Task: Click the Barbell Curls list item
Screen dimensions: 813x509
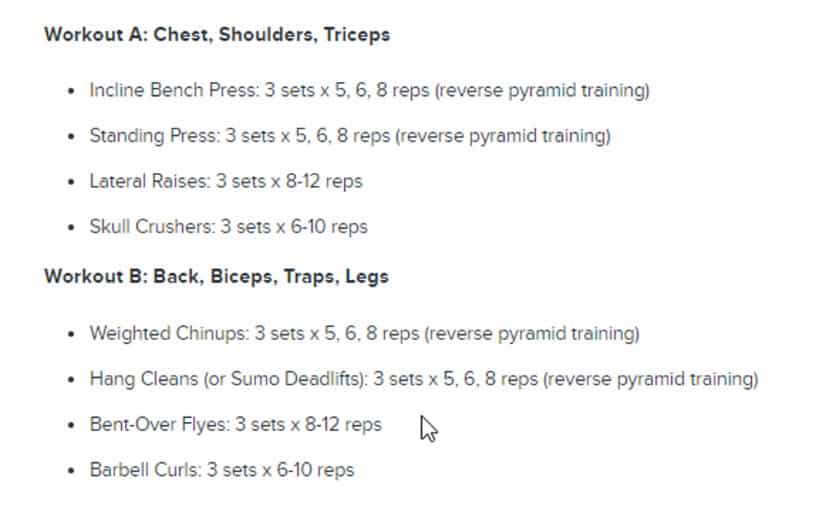Action: (x=222, y=470)
